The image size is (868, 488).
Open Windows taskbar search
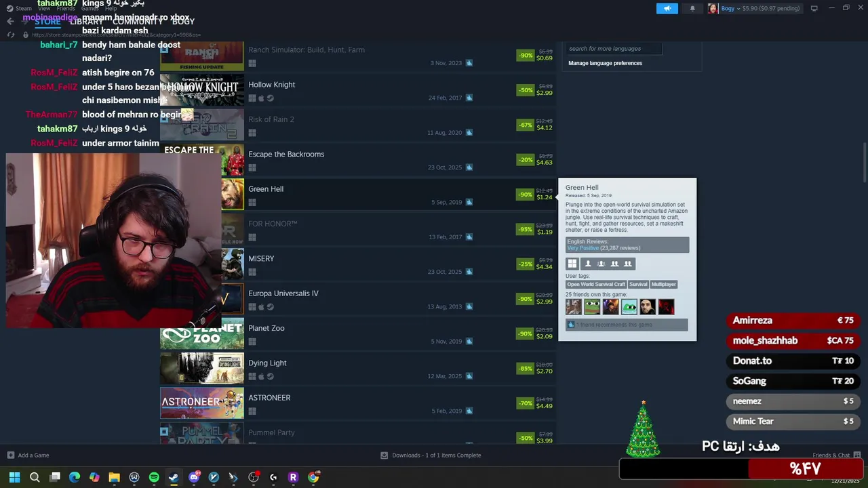click(35, 477)
